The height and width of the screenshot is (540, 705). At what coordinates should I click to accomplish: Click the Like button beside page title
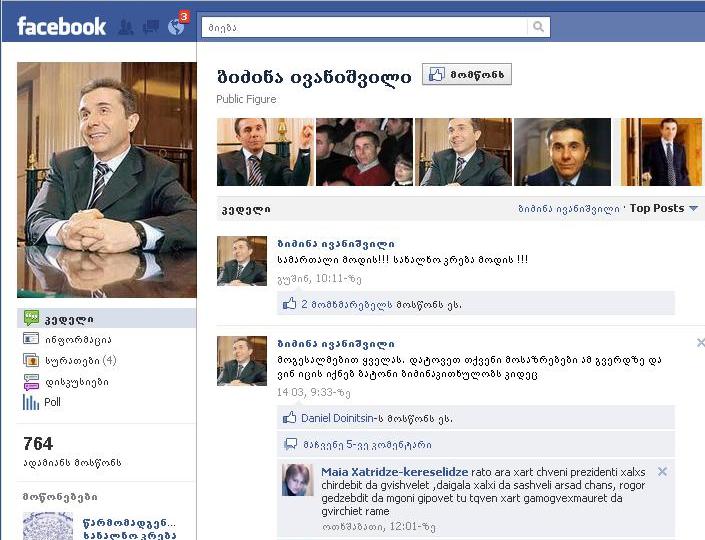(x=467, y=74)
